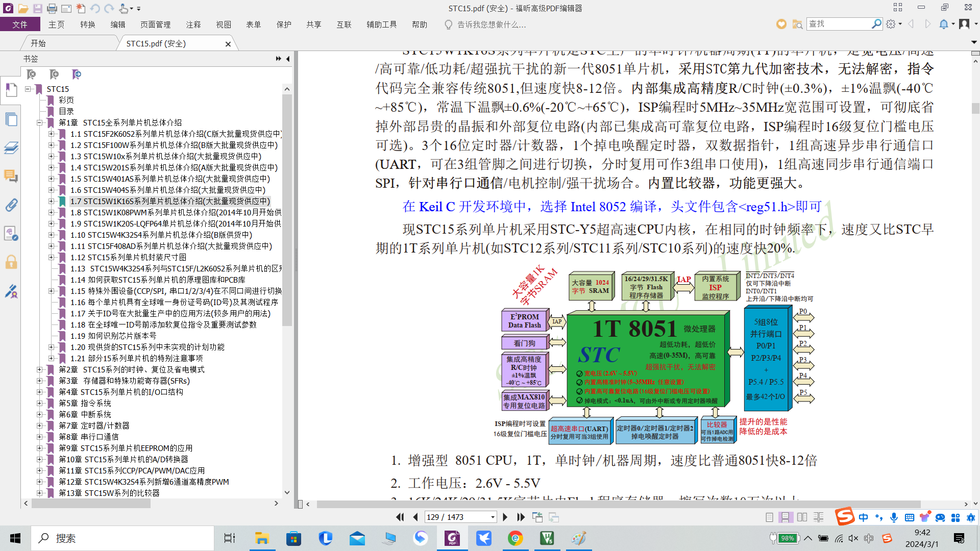Switch to single page view mode
This screenshot has height=551, width=980.
click(x=769, y=517)
